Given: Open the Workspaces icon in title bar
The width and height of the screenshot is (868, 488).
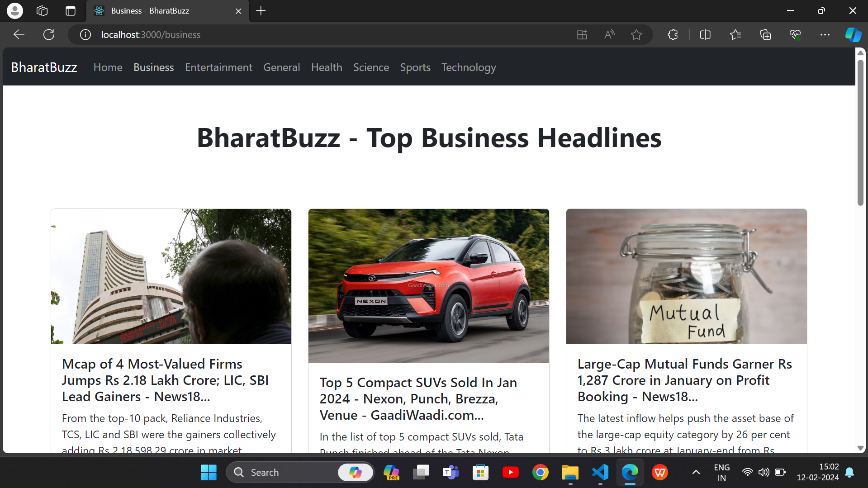Looking at the screenshot, I should (42, 11).
